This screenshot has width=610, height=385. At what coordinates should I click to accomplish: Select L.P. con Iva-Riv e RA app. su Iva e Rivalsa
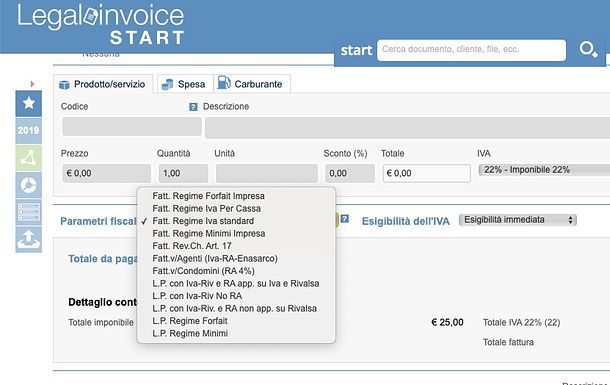(236, 284)
